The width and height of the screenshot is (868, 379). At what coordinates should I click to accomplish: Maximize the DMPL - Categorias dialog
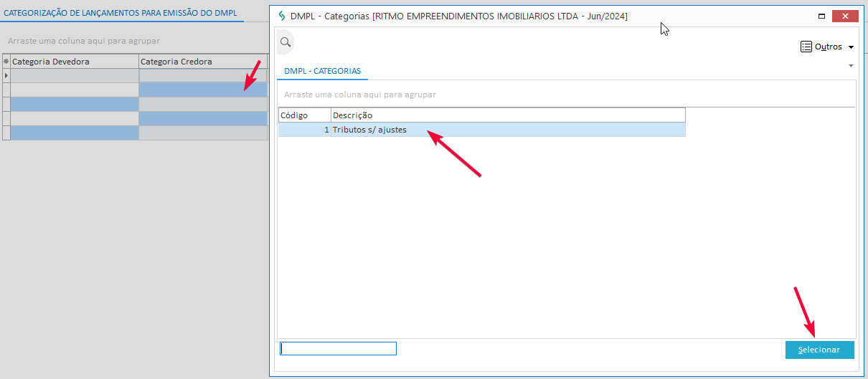coord(821,16)
